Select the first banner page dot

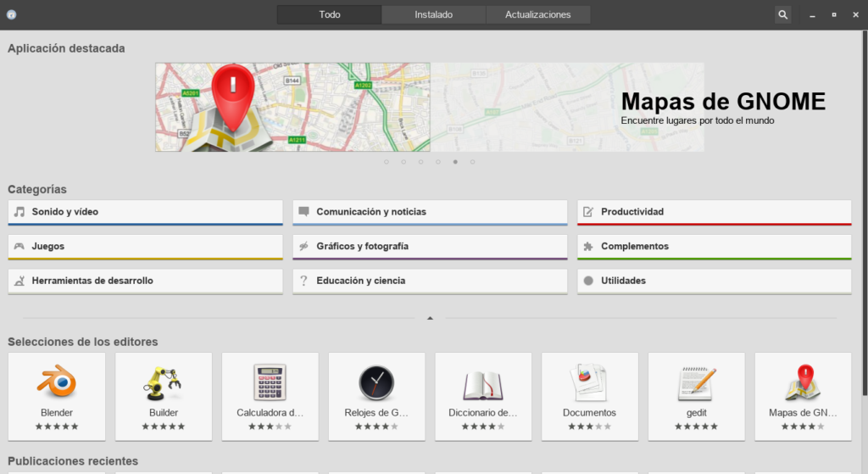(x=387, y=162)
